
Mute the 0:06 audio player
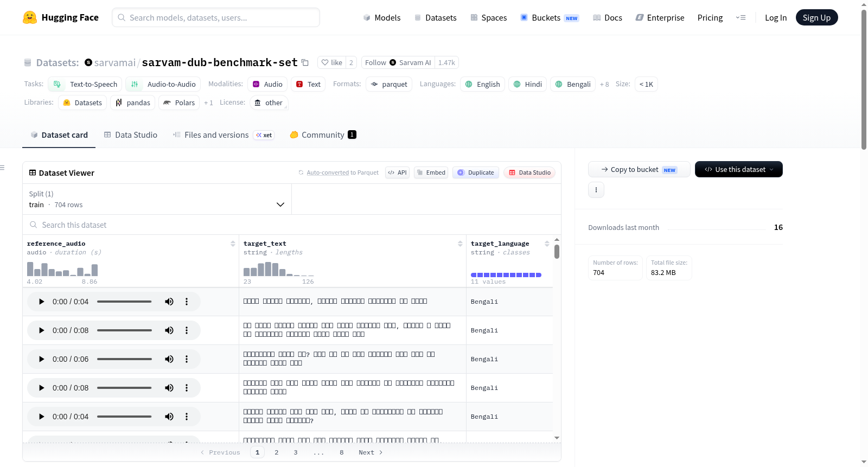(x=169, y=359)
